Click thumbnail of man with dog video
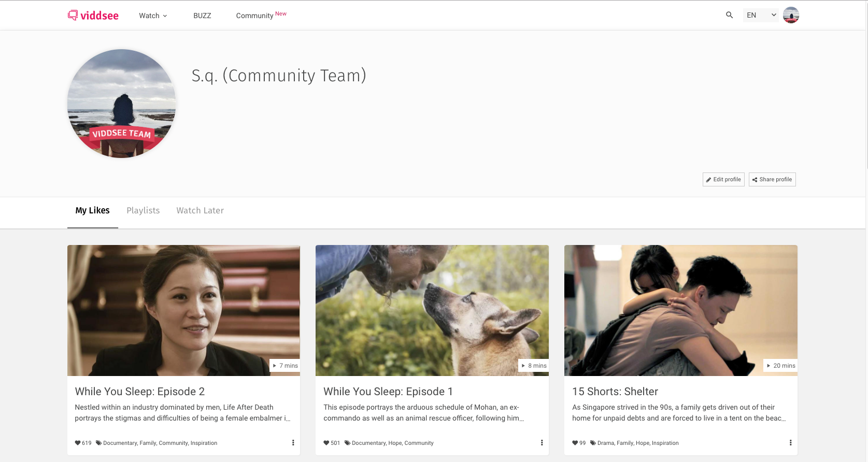868x462 pixels. pyautogui.click(x=432, y=310)
